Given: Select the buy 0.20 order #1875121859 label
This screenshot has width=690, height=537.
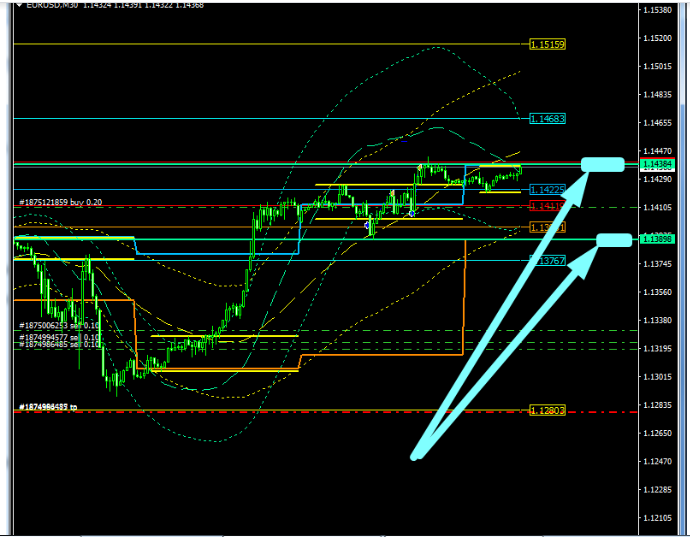Looking at the screenshot, I should pos(60,203).
